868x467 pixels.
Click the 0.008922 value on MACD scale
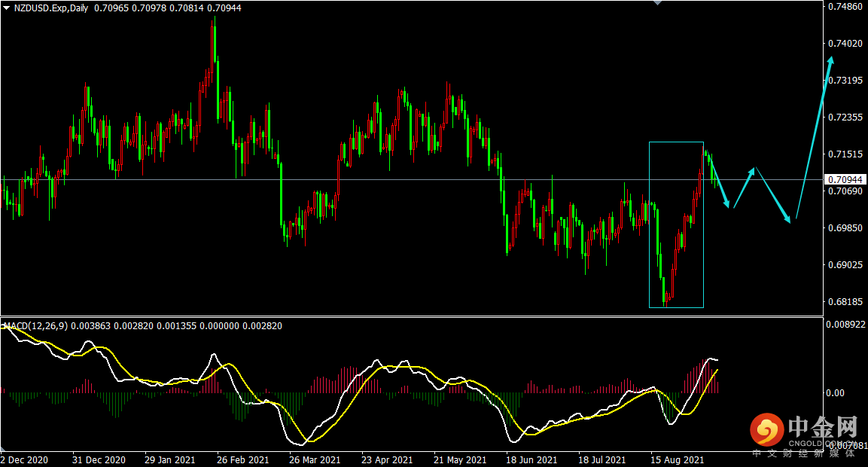click(846, 325)
